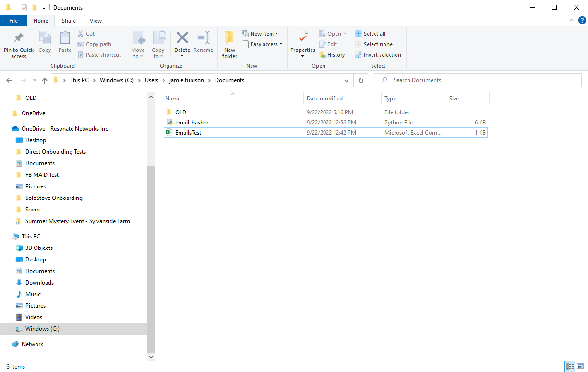This screenshot has width=588, height=372.
Task: Open the Help question mark icon
Action: point(582,20)
